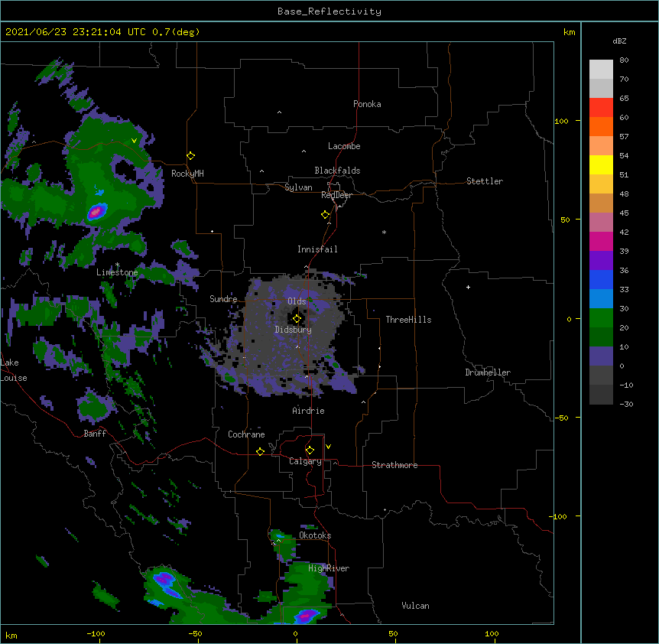Select the yellow diamond marker near Cochrane

tap(260, 451)
